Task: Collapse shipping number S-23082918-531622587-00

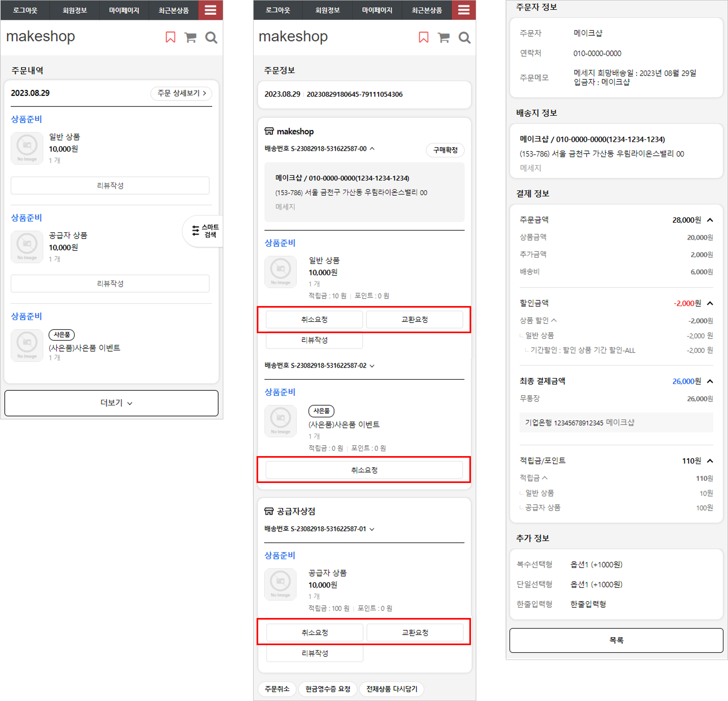Action: pos(372,148)
